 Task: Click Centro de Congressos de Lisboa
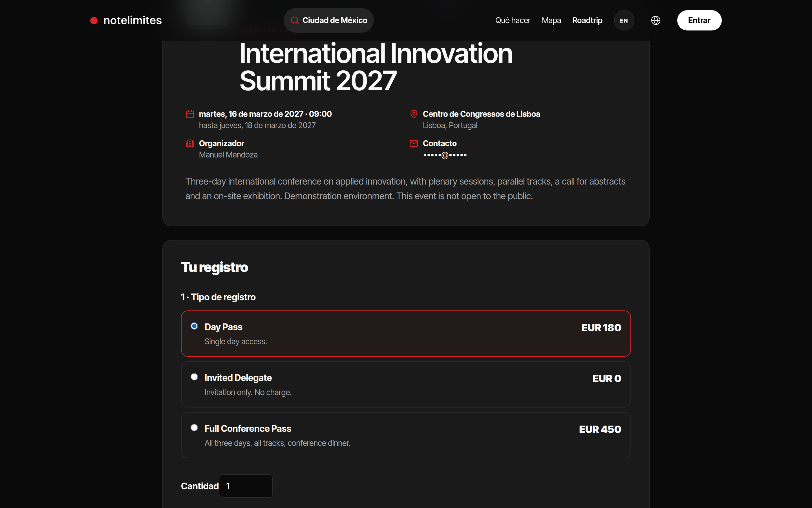click(x=481, y=114)
